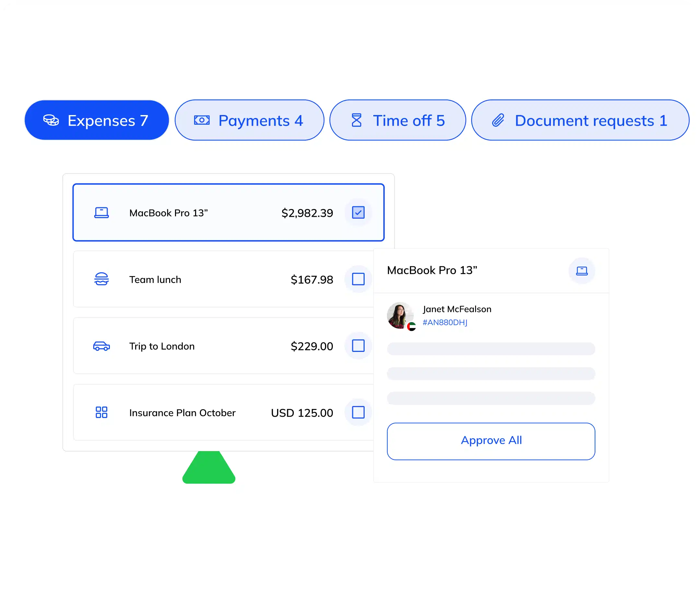Open the Expenses 7 tab
Screen dimensions: 700x604
(x=97, y=120)
